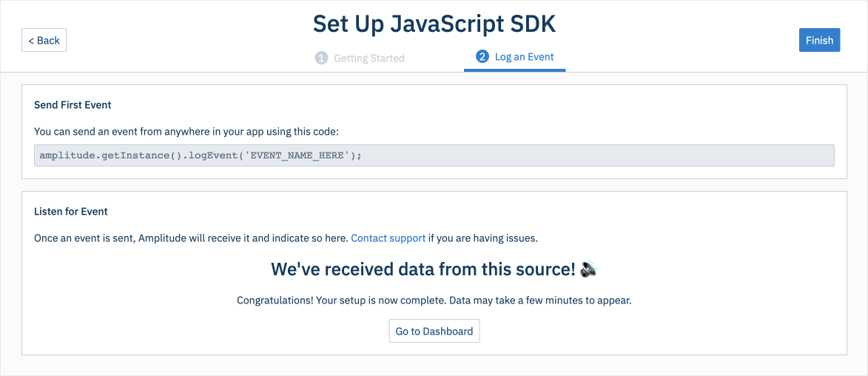Image resolution: width=868 pixels, height=376 pixels.
Task: Click the Set Up JavaScript SDK title
Action: [434, 24]
